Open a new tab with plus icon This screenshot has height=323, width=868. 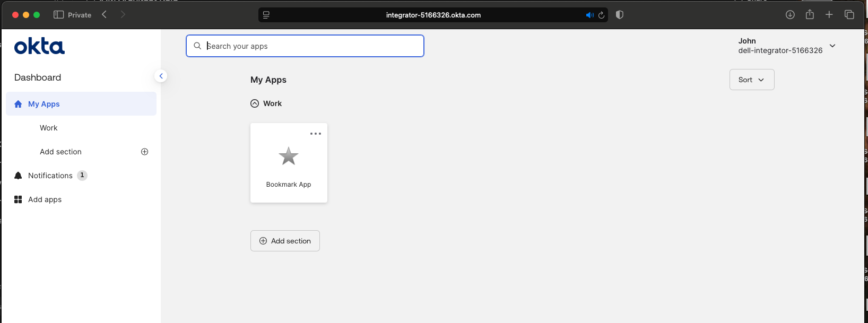[829, 14]
